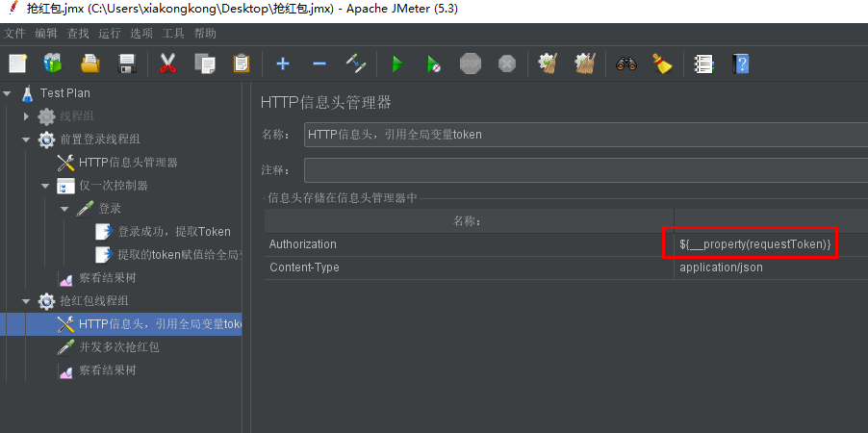Click the New test plan toolbar icon
The height and width of the screenshot is (433, 868).
[x=17, y=64]
